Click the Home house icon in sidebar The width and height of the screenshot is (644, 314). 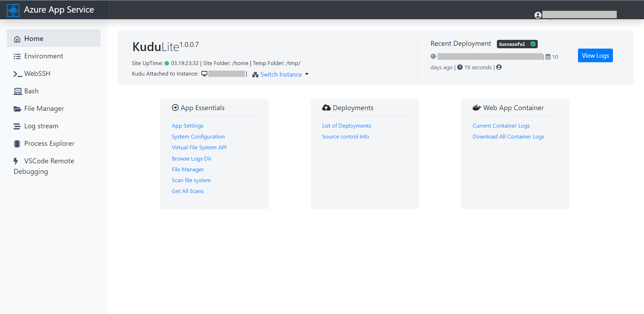point(17,39)
